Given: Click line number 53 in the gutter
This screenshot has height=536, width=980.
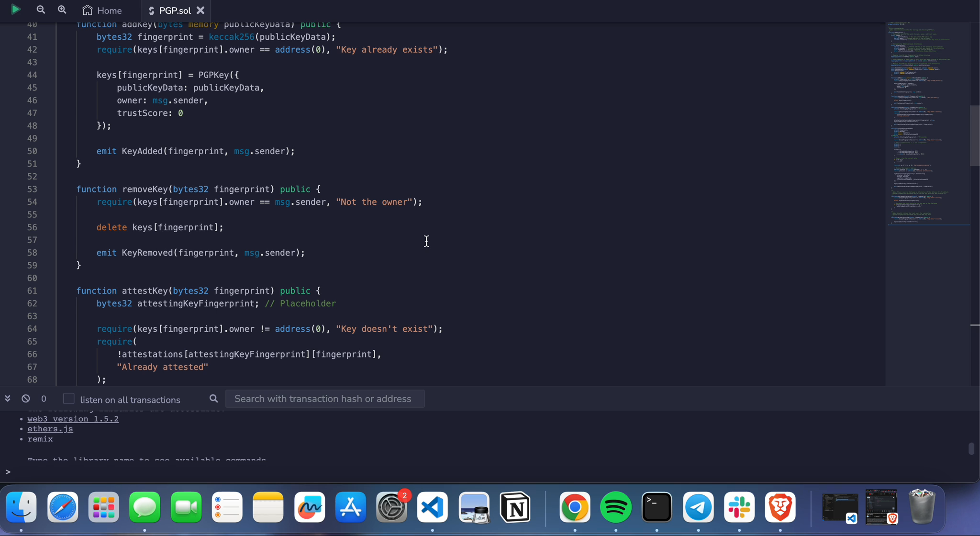Looking at the screenshot, I should [x=32, y=189].
